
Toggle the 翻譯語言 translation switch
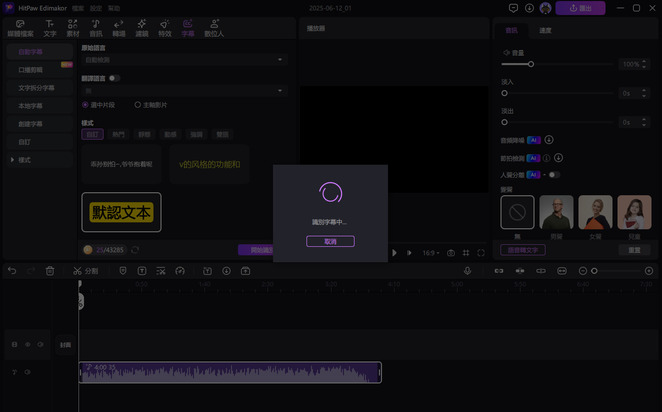point(114,78)
